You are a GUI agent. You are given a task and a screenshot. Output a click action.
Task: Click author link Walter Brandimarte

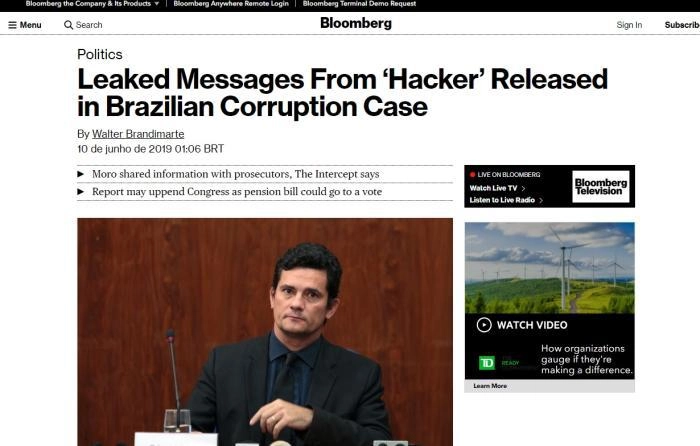(138, 134)
